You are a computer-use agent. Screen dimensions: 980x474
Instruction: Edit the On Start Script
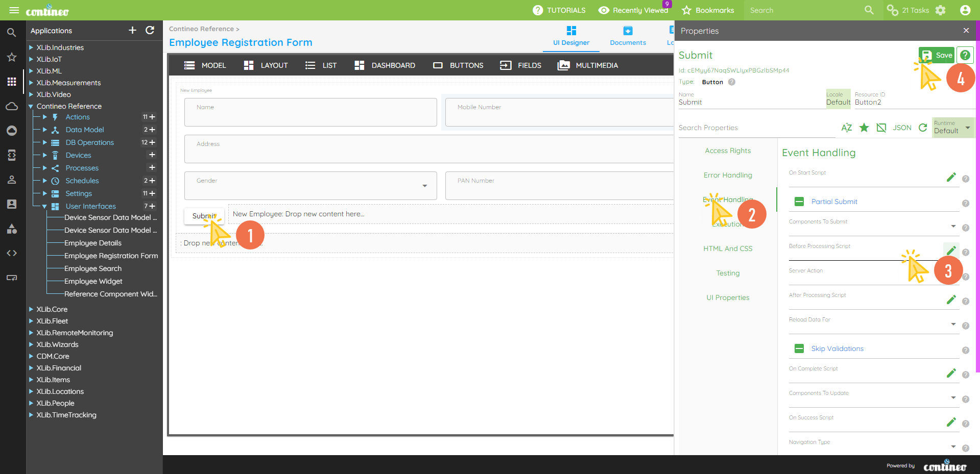click(950, 178)
